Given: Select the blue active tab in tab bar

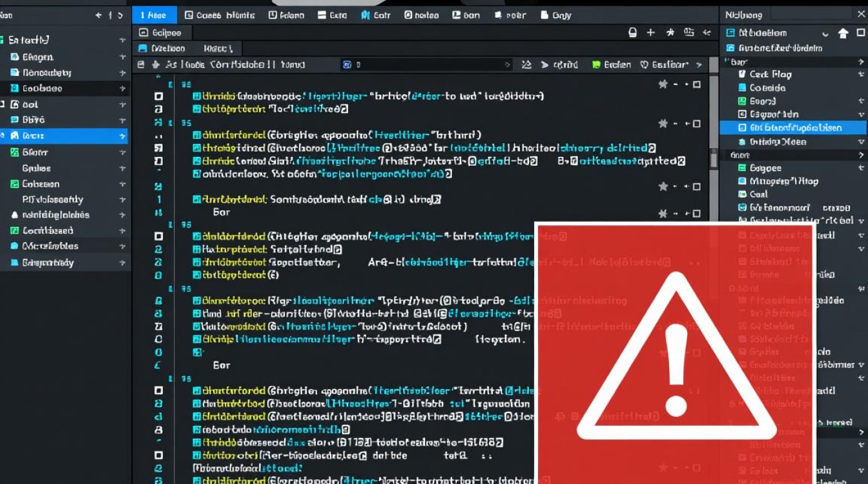Looking at the screenshot, I should click(154, 15).
